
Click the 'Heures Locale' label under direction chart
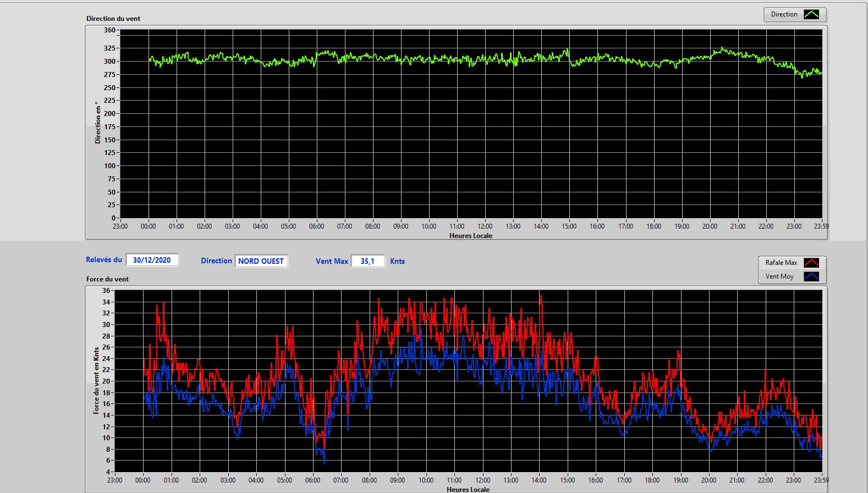471,235
